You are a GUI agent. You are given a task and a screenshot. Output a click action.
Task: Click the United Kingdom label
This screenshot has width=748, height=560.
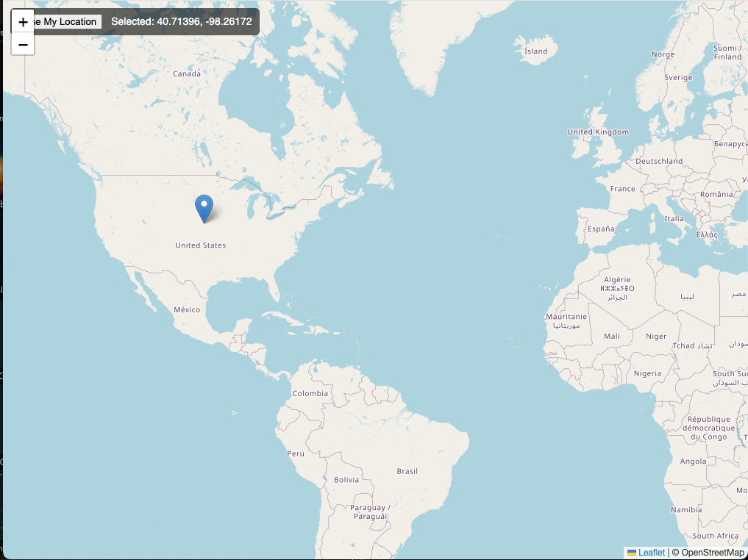click(x=599, y=131)
